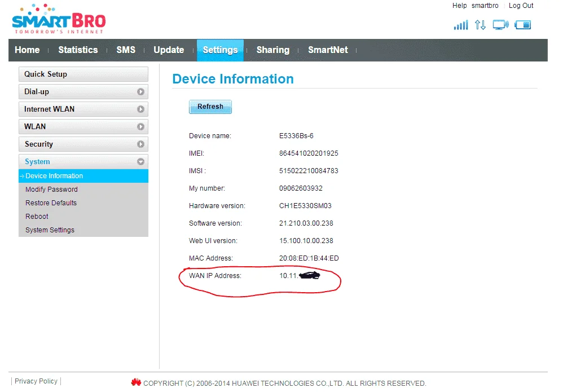
Task: Open the Sharing tab
Action: coord(273,50)
